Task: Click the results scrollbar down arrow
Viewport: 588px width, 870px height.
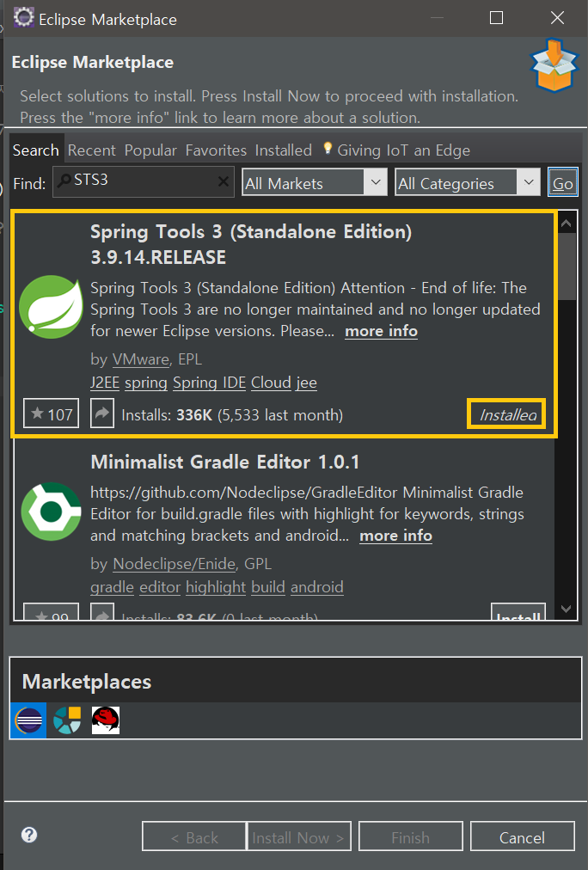Action: [567, 610]
